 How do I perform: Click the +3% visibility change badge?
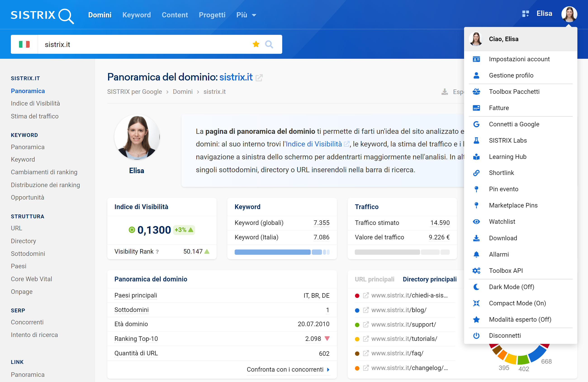pyautogui.click(x=184, y=230)
